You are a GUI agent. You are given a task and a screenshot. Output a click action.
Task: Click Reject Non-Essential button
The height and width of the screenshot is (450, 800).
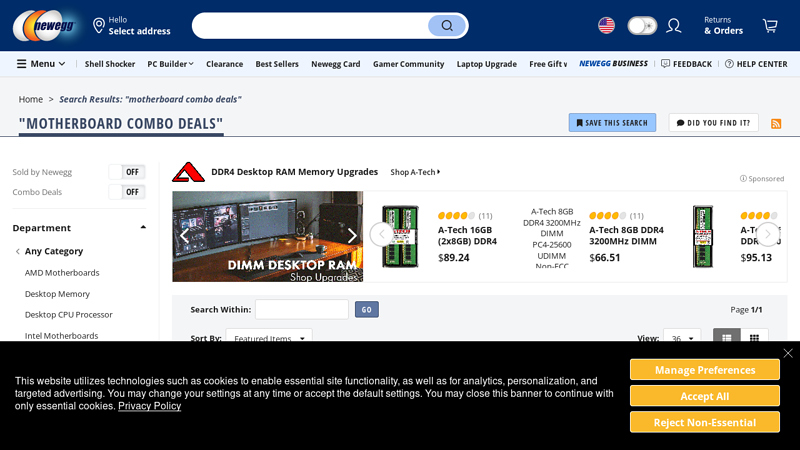point(705,422)
